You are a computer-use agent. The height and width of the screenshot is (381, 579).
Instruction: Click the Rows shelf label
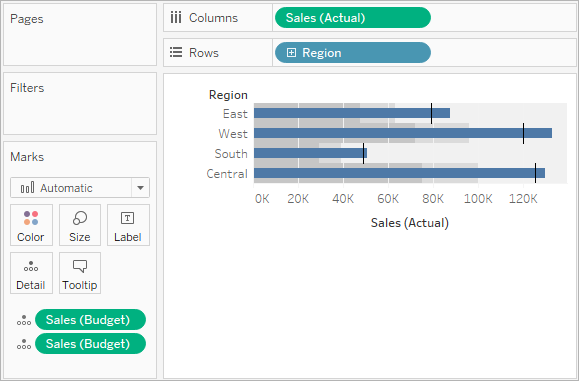coord(204,53)
